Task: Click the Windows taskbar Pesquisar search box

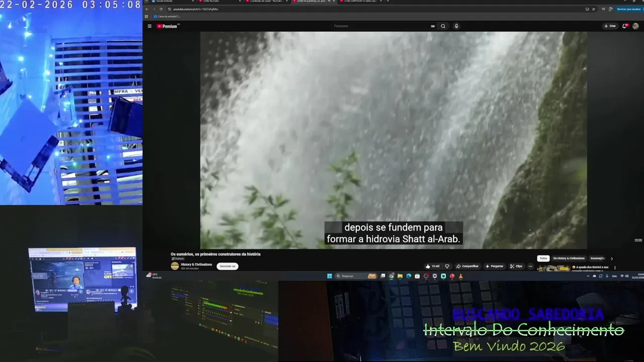Action: tap(356, 276)
